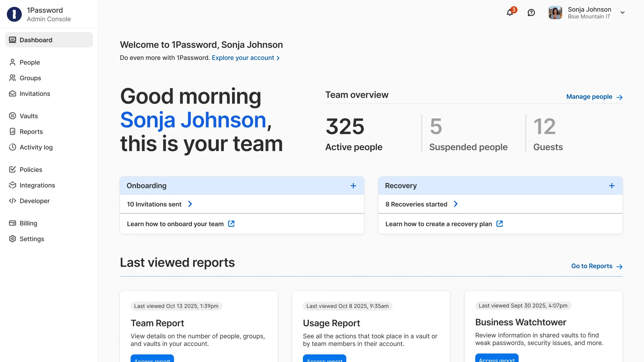Click Sonja Johnson's profile avatar
This screenshot has height=362, width=644.
(x=555, y=13)
